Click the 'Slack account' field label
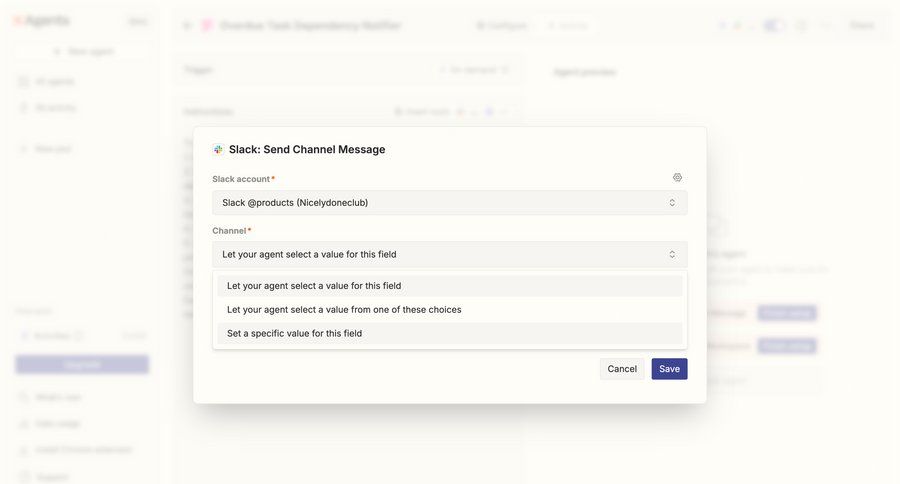Image resolution: width=900 pixels, height=484 pixels. click(x=241, y=179)
